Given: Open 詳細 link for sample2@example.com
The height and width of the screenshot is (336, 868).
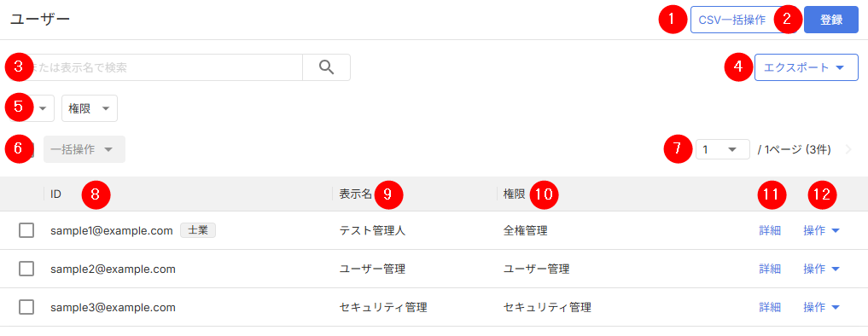Looking at the screenshot, I should [770, 269].
